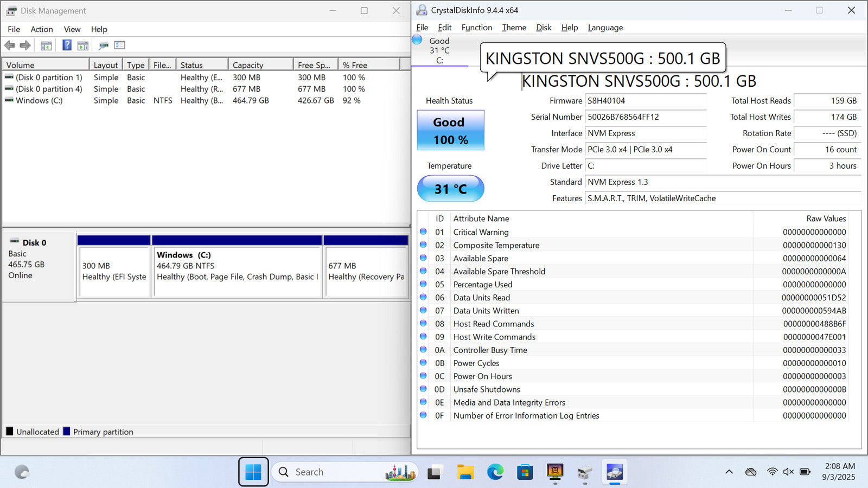Click the blue status orb above Good 31 °C
This screenshot has height=488, width=868.
click(x=417, y=40)
